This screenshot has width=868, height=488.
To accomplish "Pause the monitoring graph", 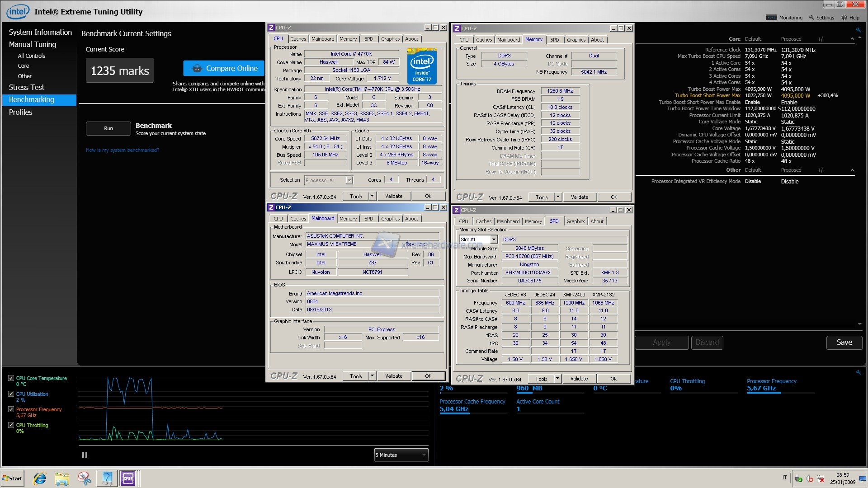I will [85, 455].
